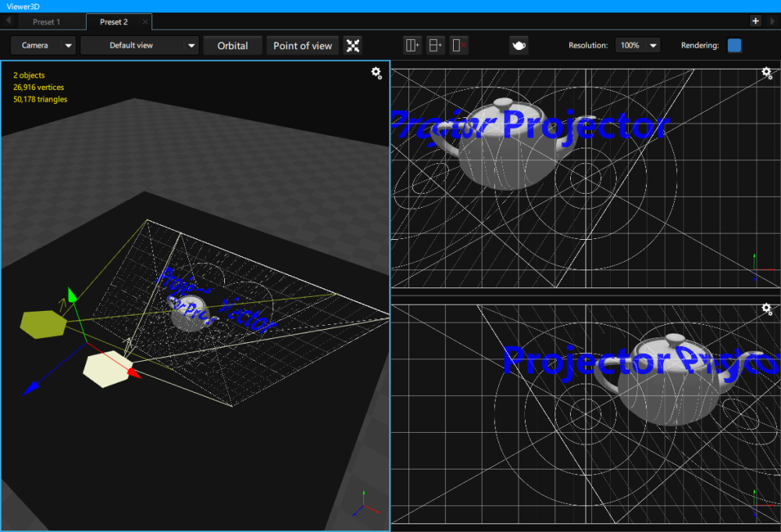Open the Default view dropdown
The width and height of the screenshot is (781, 532).
pyautogui.click(x=139, y=45)
